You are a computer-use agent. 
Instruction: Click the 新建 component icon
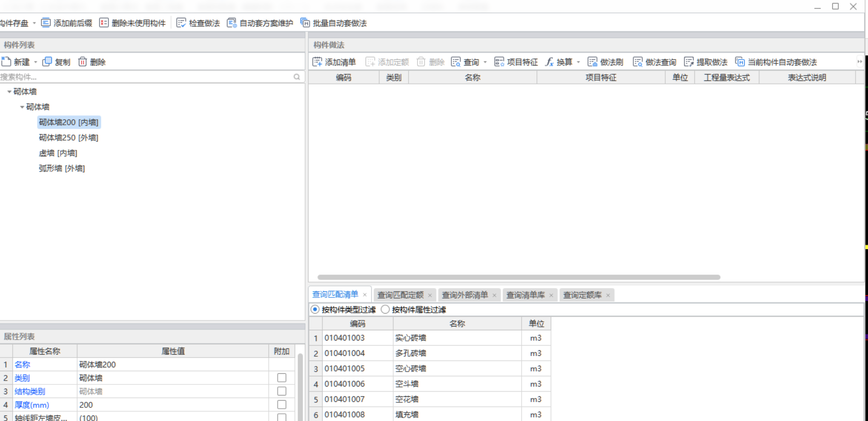click(x=6, y=62)
